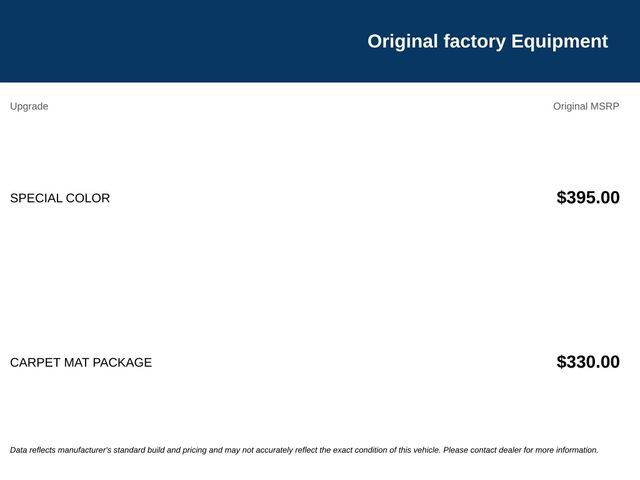The width and height of the screenshot is (640, 480).
Task: Select the $330.00 price
Action: tap(588, 362)
